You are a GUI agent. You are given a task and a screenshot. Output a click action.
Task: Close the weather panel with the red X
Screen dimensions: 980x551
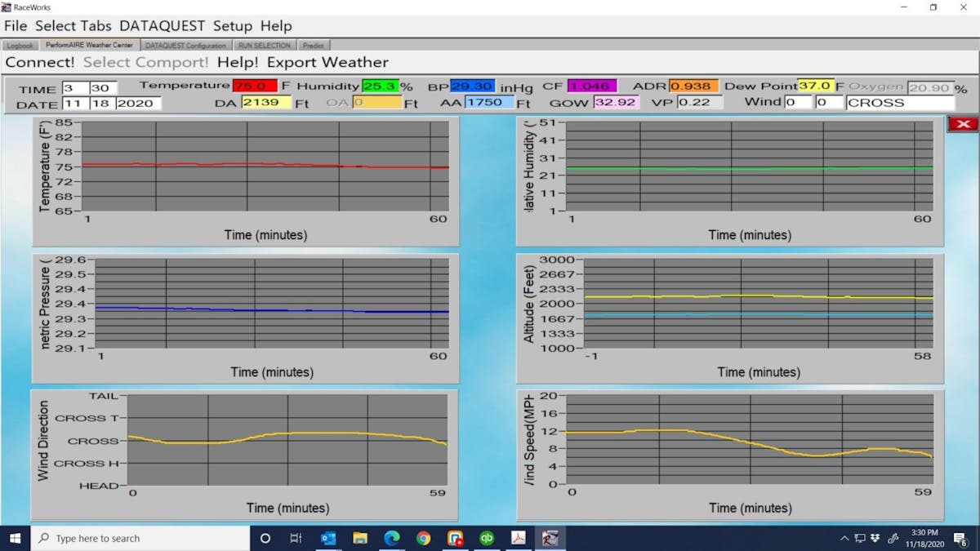962,124
